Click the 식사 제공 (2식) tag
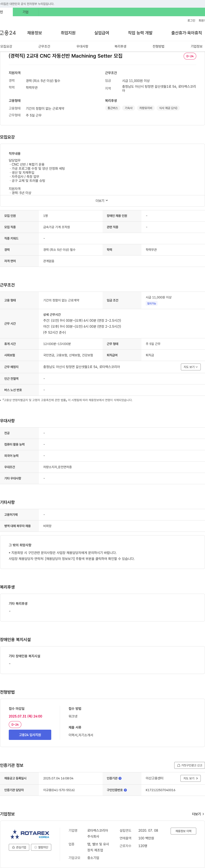Screen dimensions: 205x868 (x=168, y=108)
